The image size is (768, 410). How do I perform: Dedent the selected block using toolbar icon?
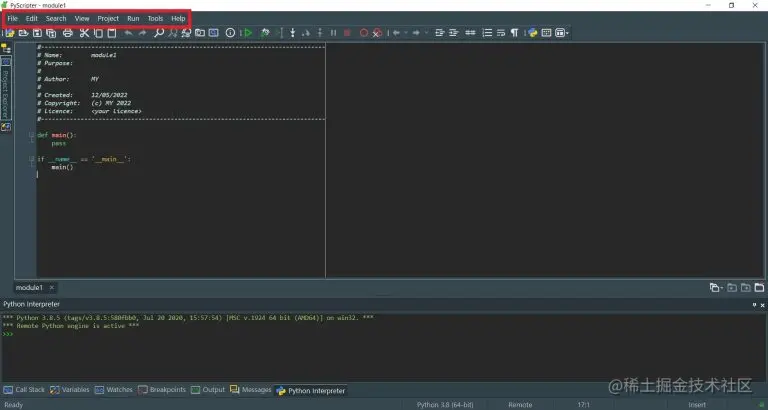(x=439, y=33)
